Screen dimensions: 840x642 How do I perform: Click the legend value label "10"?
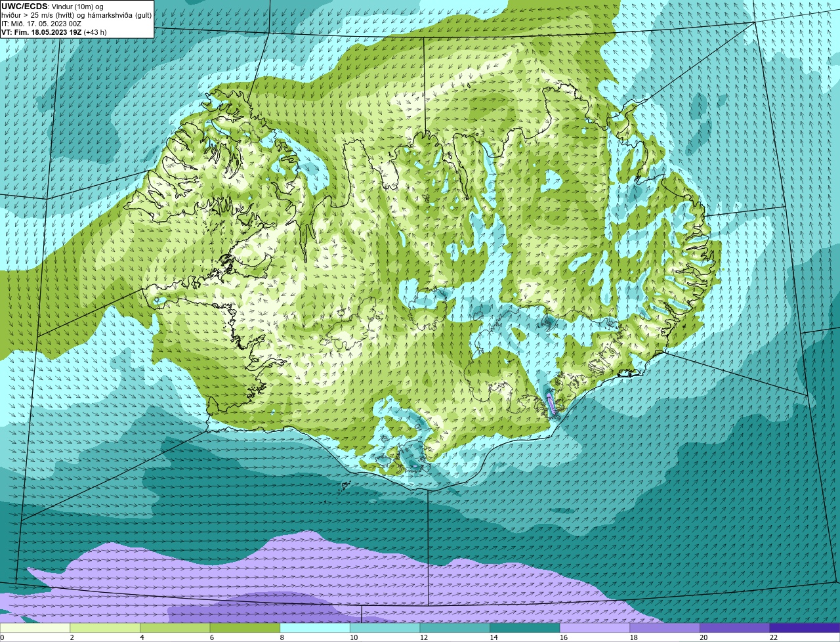click(x=354, y=637)
